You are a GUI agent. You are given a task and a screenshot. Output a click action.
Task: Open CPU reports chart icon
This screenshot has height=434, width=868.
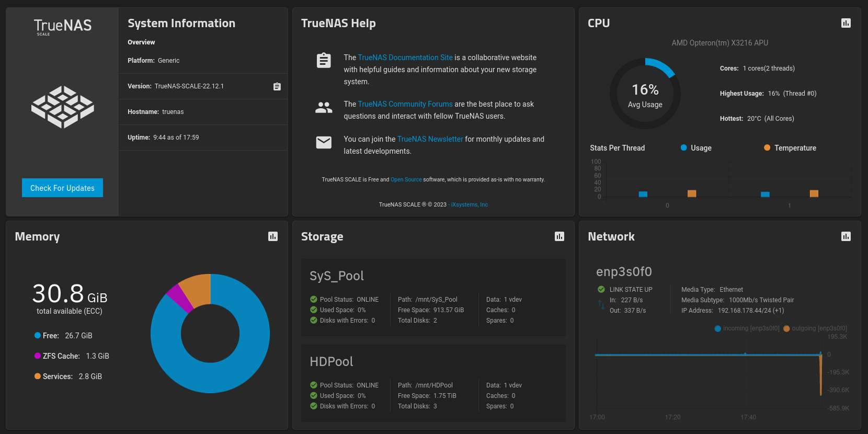pyautogui.click(x=846, y=23)
